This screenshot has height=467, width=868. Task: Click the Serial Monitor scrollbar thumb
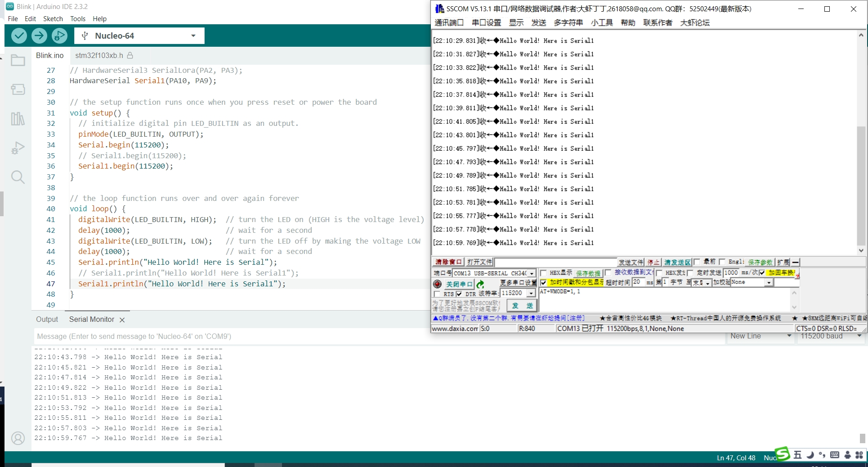862,438
